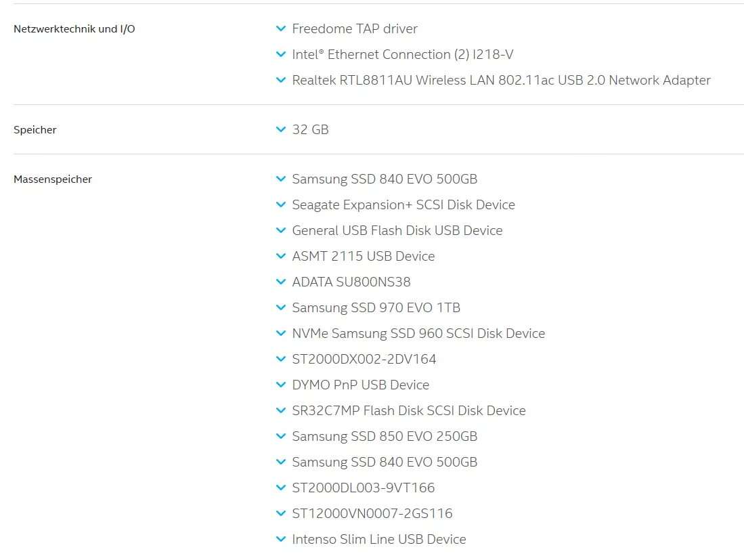Viewport: 744px width, 560px height.
Task: Expand chevron next to ST12000VN0007-2GS116
Action: [281, 513]
